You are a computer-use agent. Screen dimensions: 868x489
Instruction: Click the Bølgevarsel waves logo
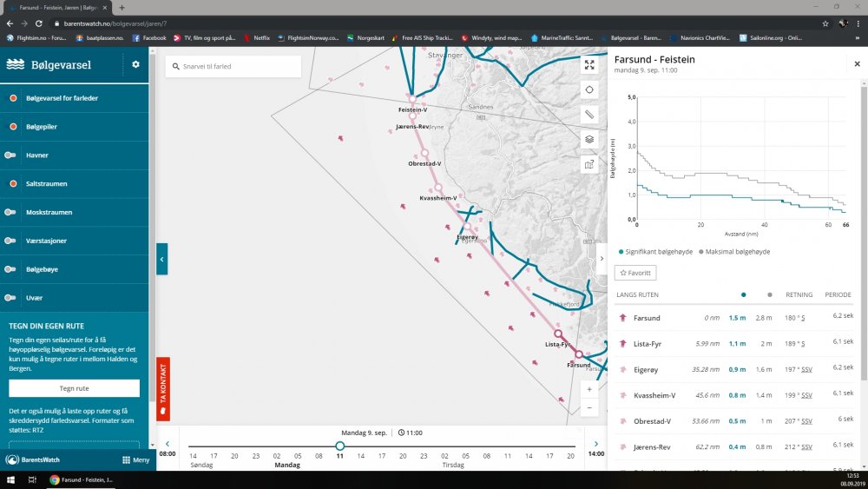click(x=15, y=64)
